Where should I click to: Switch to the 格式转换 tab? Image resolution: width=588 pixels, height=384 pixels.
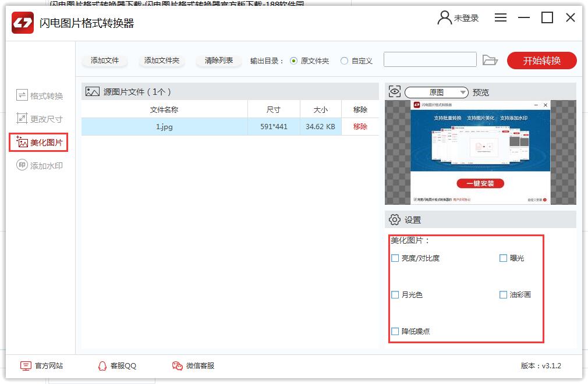(x=40, y=96)
